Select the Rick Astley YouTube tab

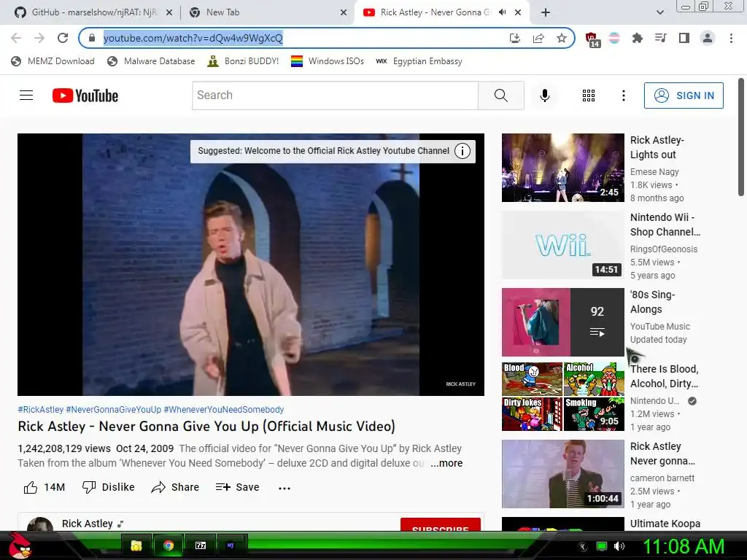click(x=429, y=12)
